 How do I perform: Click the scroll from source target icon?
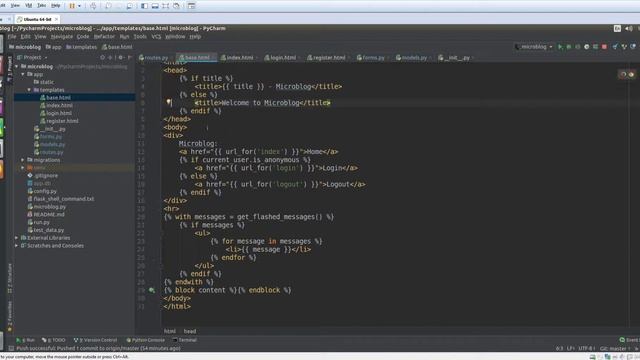pyautogui.click(x=102, y=58)
